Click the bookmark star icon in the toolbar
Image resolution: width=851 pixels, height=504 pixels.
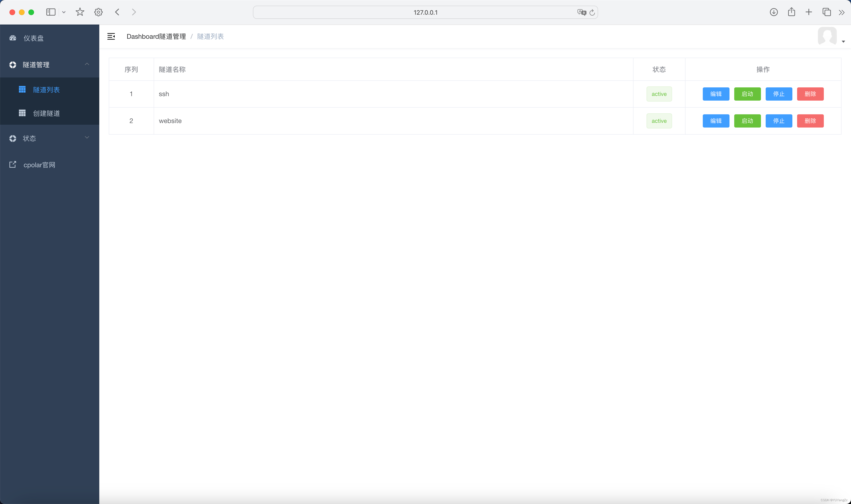point(80,12)
